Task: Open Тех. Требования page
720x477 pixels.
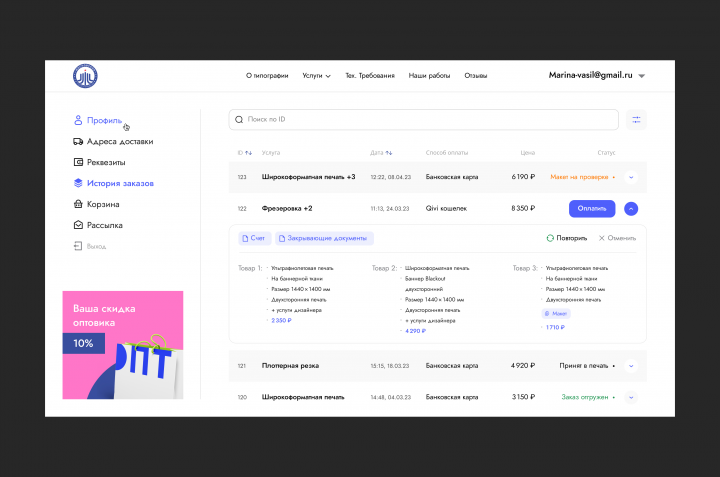Action: 370,76
